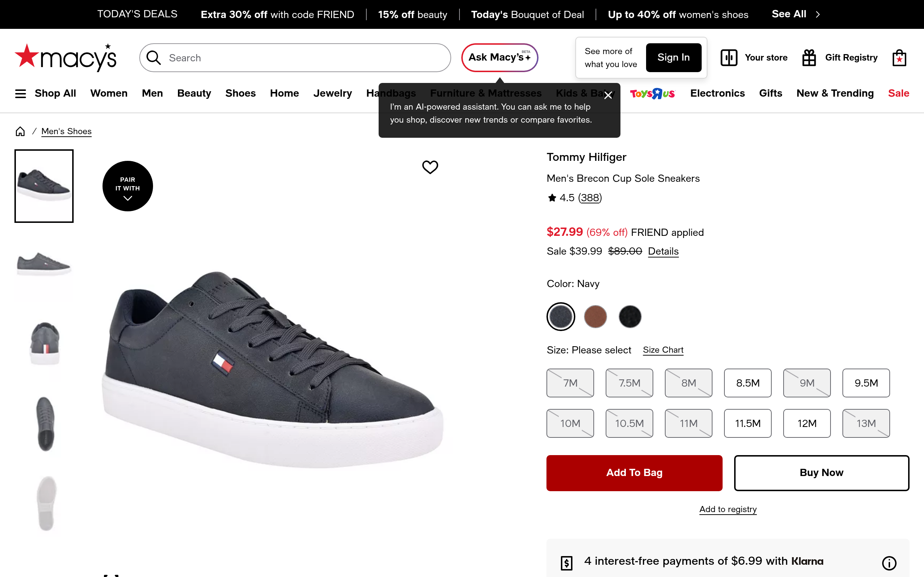Screen dimensions: 924x577
Task: Open the Women navigation menu
Action: click(109, 93)
